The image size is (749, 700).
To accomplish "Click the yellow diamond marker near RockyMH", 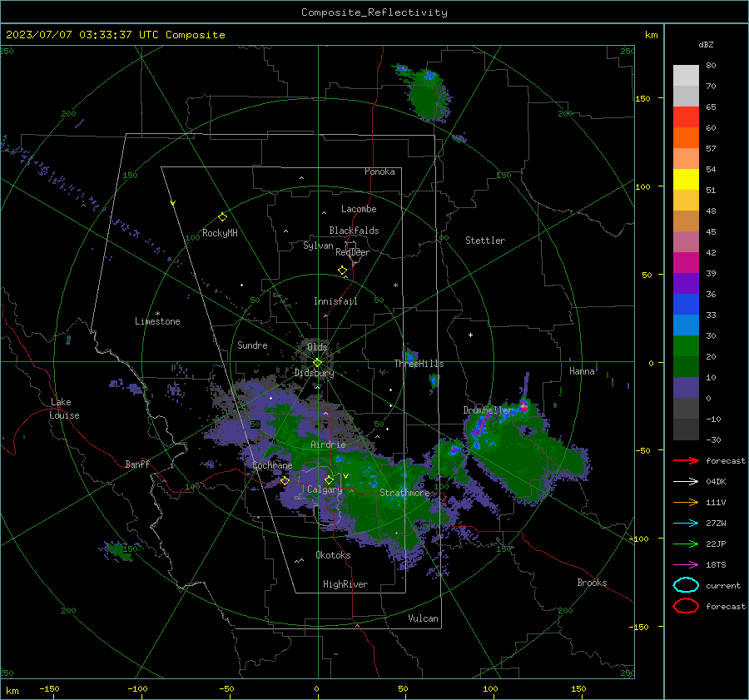I will point(222,217).
